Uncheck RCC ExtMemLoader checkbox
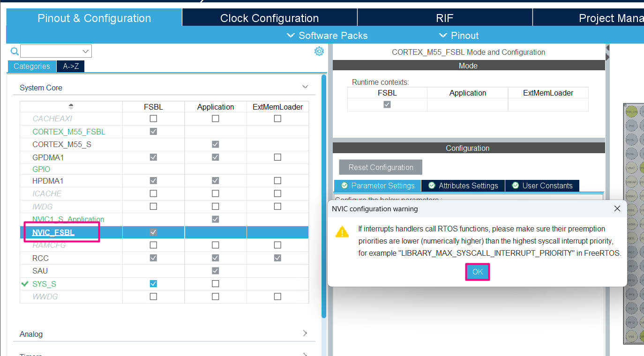 pos(277,258)
